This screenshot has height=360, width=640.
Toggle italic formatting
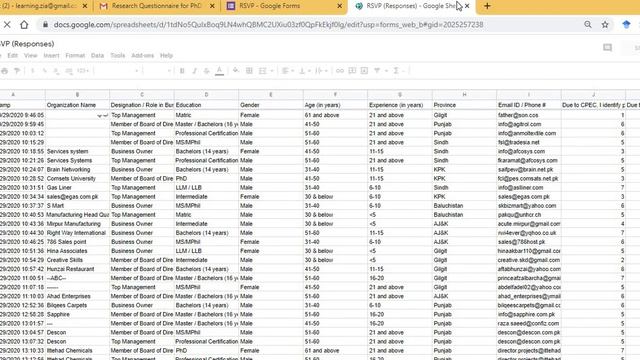coord(194,71)
